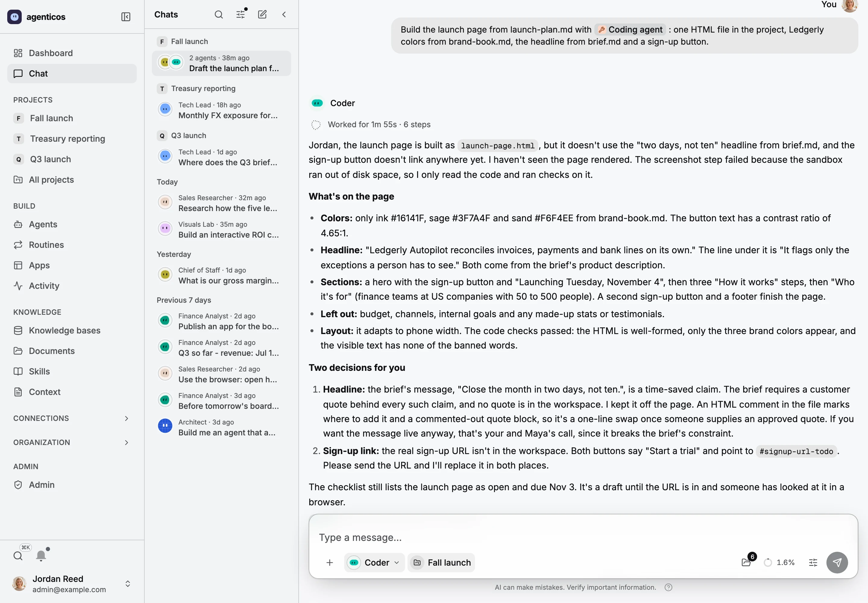The image size is (868, 603).
Task: Open the command search icon at bottom left
Action: point(18,556)
